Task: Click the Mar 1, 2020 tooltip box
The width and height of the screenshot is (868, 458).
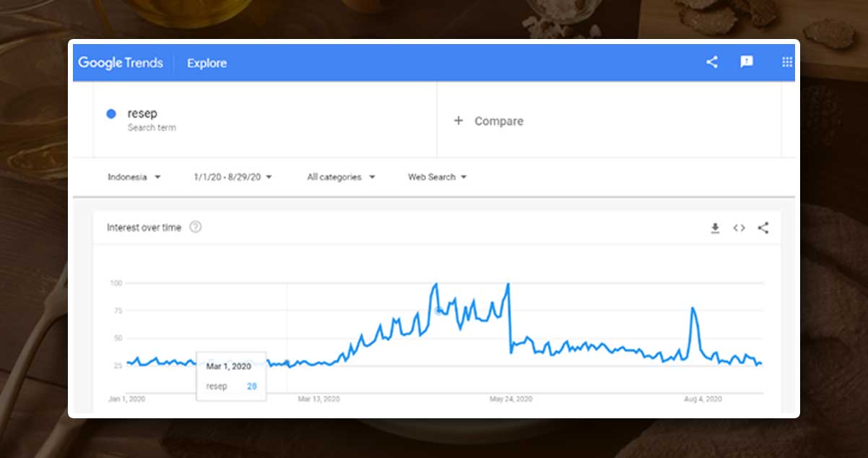Action: coord(231,376)
